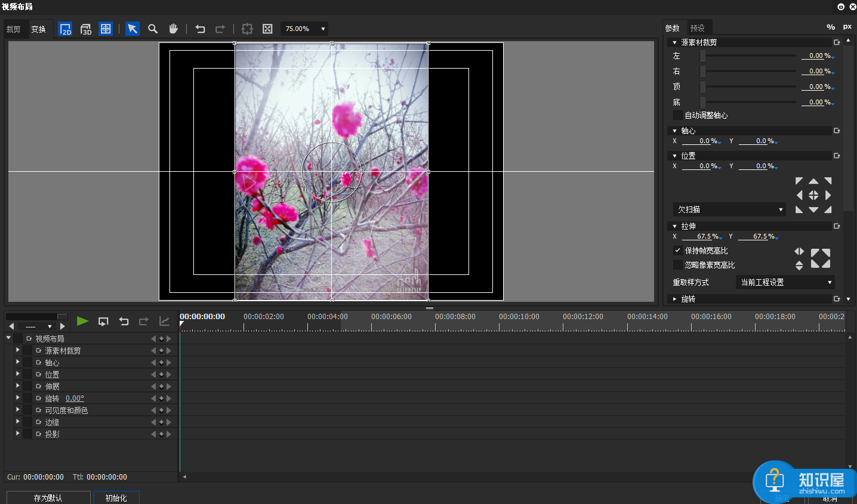Select the zoom magnifier tool
Viewport: 857px width, 504px height.
153,29
